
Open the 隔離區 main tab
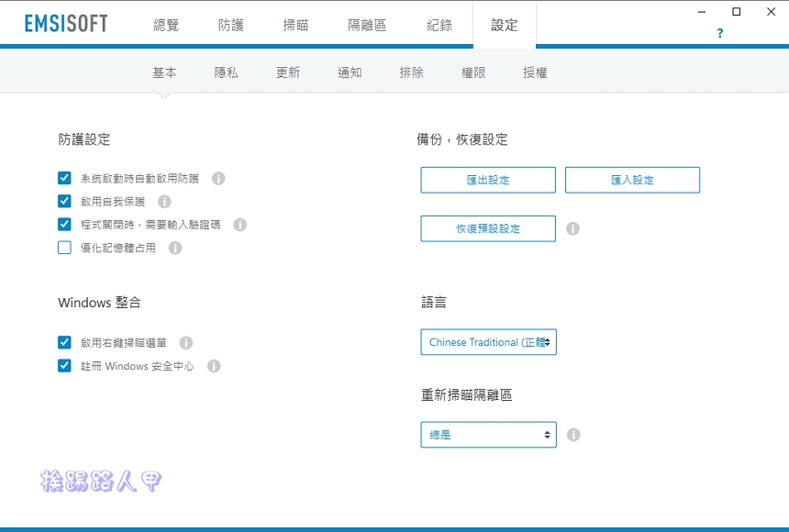pyautogui.click(x=367, y=25)
